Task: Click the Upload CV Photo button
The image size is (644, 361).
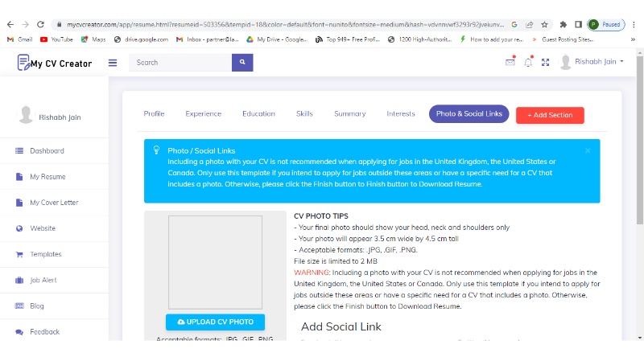Action: pyautogui.click(x=215, y=322)
